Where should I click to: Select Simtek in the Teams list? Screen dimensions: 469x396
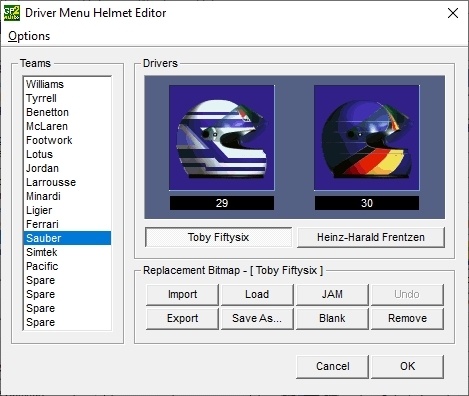(67, 252)
